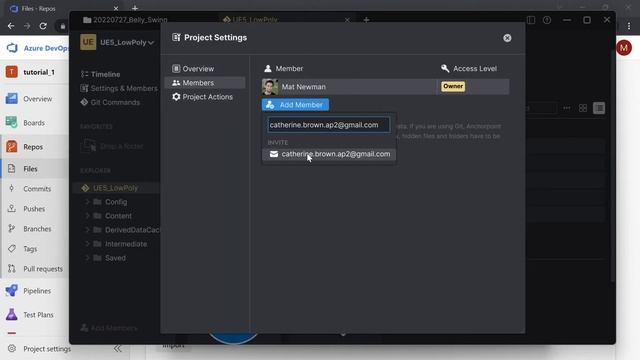Switch to list view in Anchorpoint

[599, 108]
